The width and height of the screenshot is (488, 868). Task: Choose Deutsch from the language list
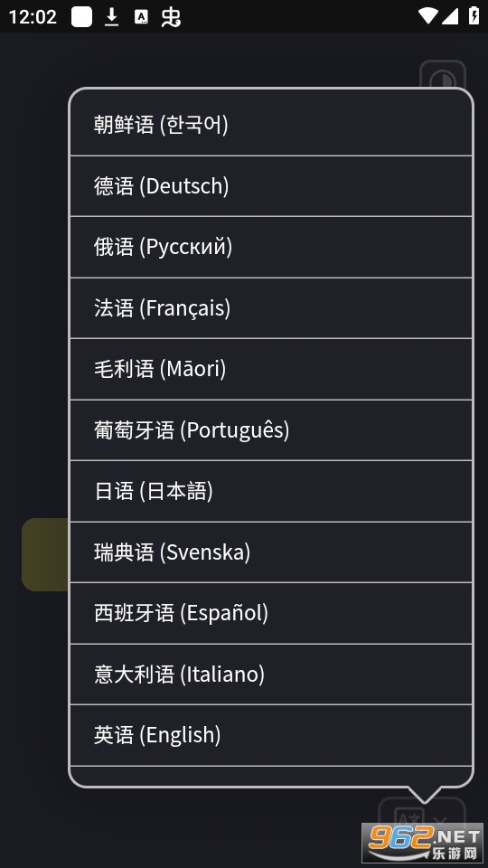pyautogui.click(x=271, y=186)
